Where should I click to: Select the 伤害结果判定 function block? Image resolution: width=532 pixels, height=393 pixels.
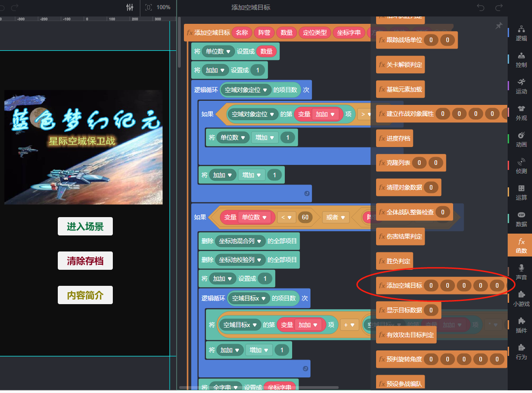400,236
